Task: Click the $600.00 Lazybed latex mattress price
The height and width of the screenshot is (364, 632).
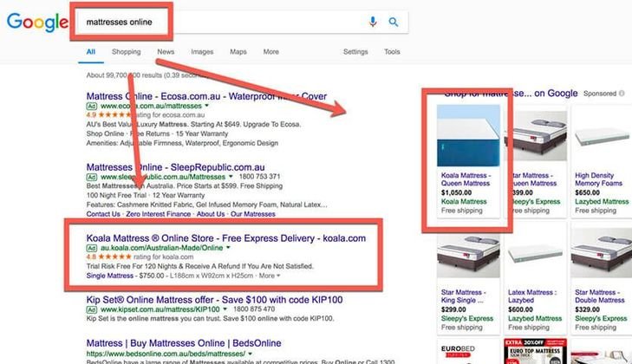Action: coord(520,309)
